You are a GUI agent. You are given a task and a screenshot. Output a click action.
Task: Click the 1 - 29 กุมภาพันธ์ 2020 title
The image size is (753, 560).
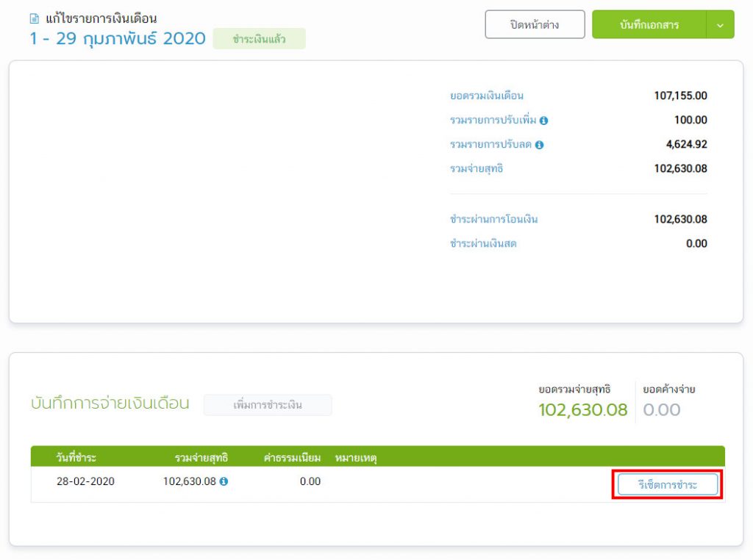(118, 39)
